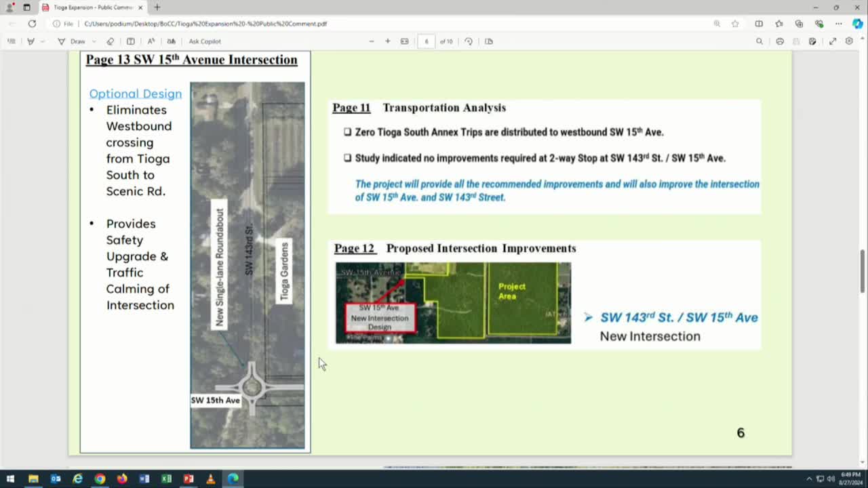Toggle the Page view layout button
868x488 pixels.
coord(489,41)
